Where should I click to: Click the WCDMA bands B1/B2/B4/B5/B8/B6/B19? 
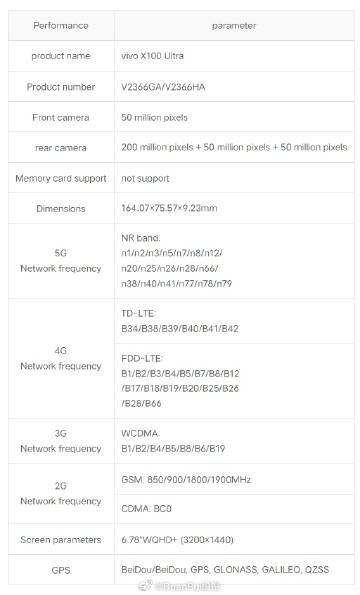coord(173,449)
